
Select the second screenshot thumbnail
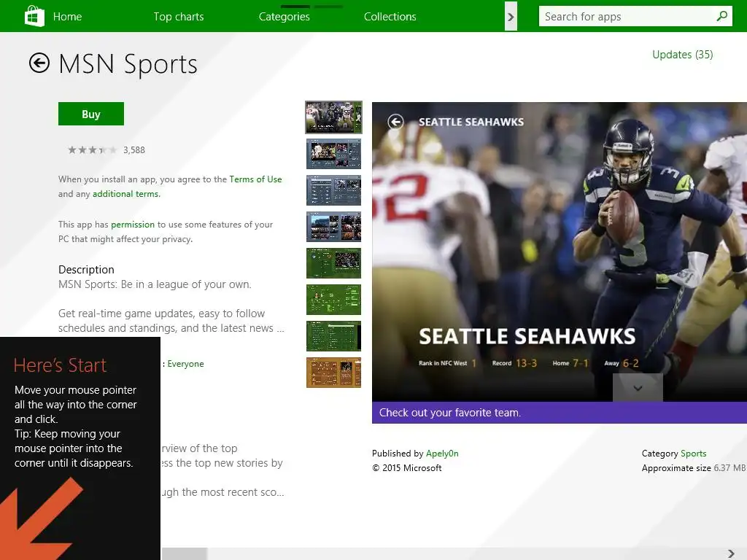(333, 154)
